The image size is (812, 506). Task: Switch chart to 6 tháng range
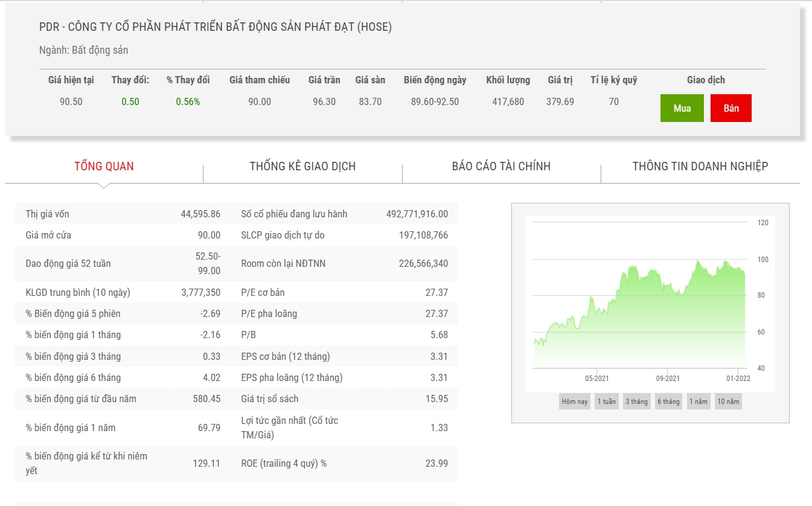(x=668, y=402)
